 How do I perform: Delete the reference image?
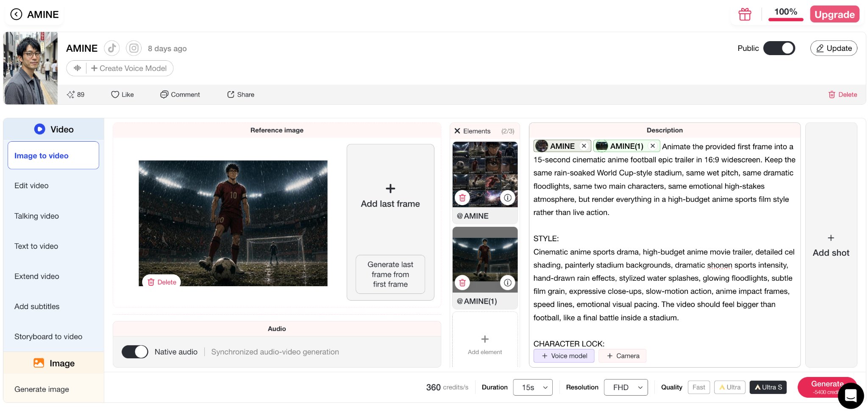point(162,282)
